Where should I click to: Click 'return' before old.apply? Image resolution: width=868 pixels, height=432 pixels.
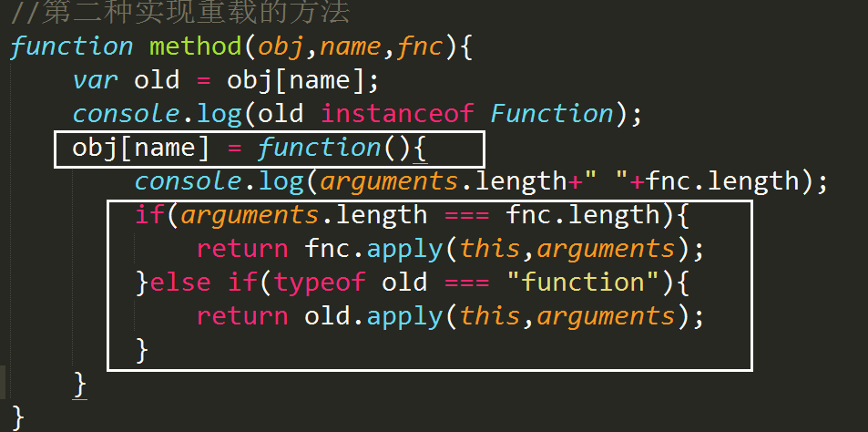point(242,316)
